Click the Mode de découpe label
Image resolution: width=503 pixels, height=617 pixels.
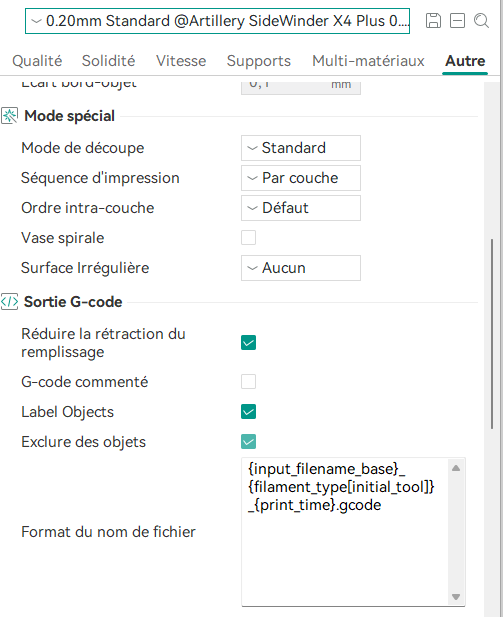click(83, 148)
